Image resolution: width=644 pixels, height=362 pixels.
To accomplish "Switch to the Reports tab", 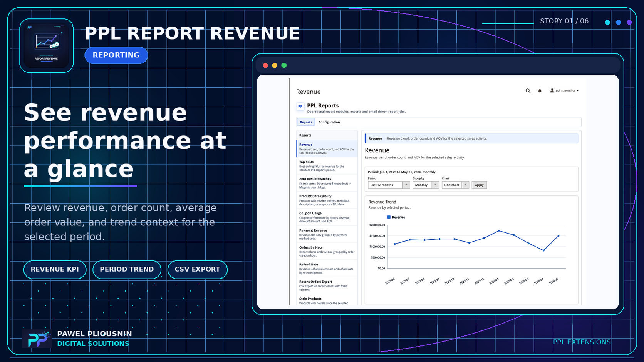I will 306,122.
